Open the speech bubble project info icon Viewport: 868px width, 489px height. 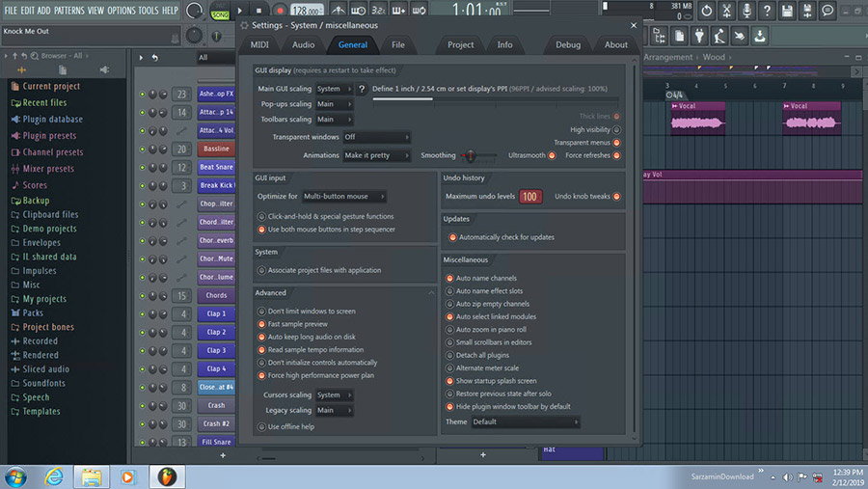pos(827,10)
